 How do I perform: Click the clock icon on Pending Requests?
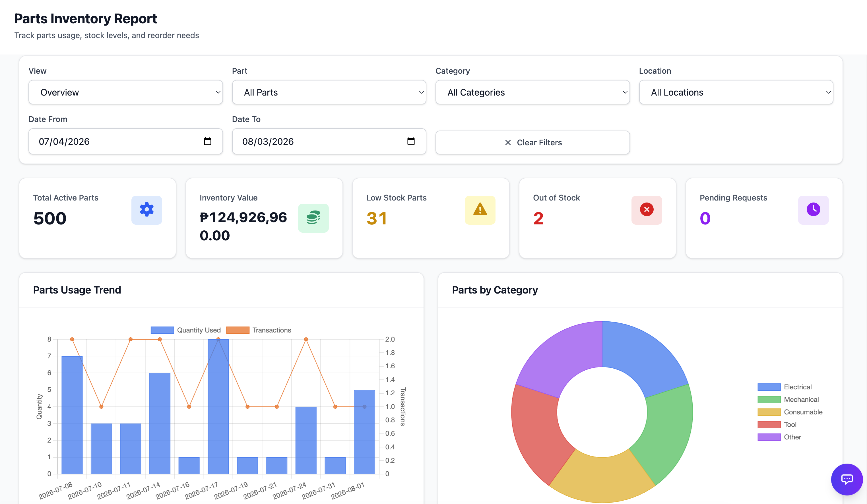point(813,210)
